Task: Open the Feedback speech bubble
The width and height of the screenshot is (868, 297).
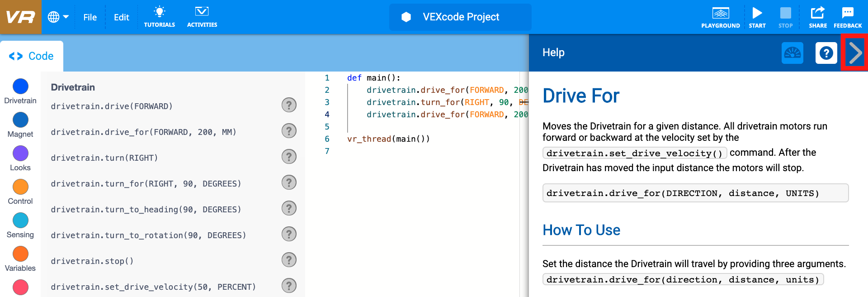Action: click(847, 17)
